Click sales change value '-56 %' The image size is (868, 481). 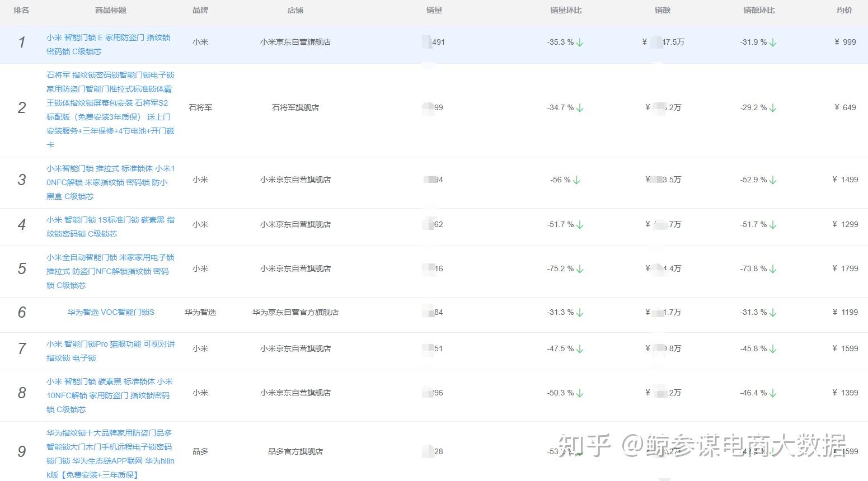pos(560,180)
